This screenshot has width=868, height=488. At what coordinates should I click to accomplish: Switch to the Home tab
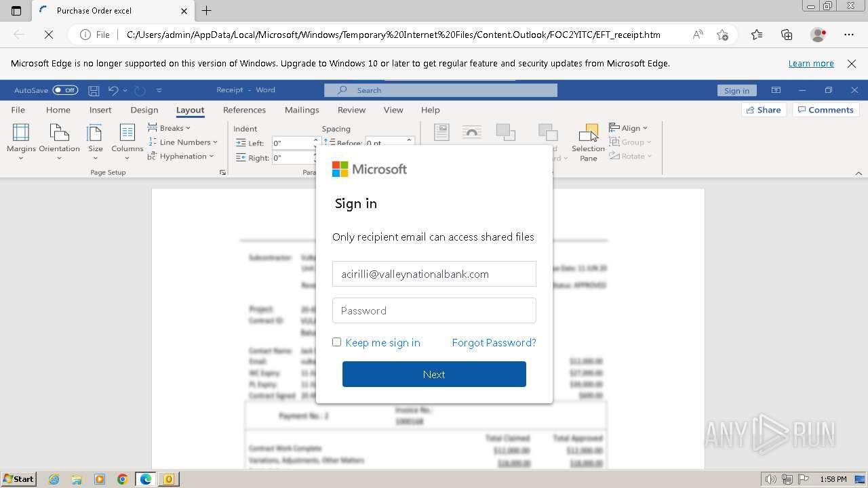point(58,110)
